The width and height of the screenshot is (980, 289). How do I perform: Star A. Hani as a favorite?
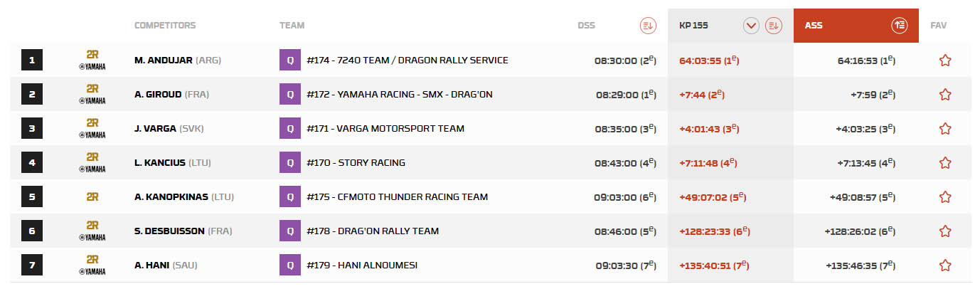[945, 266]
